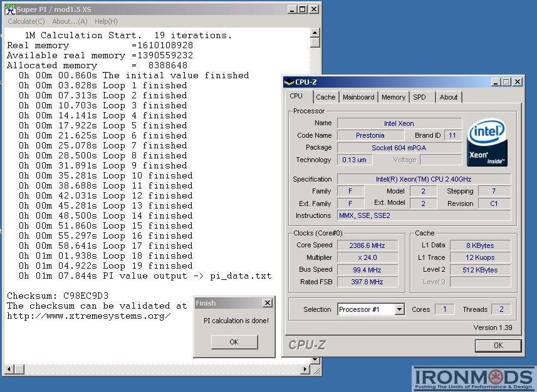
Task: Click the Super PI horizontal scroll right arrow
Action: tap(305, 369)
